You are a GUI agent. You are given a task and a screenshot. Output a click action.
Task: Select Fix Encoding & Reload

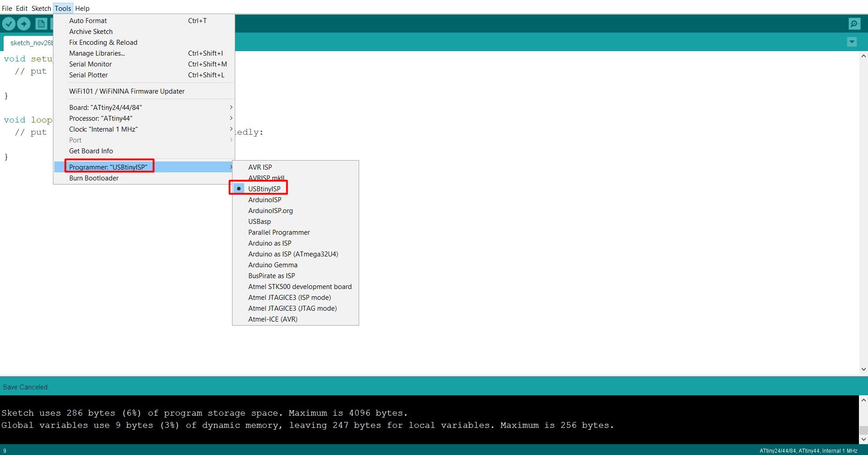coord(144,43)
